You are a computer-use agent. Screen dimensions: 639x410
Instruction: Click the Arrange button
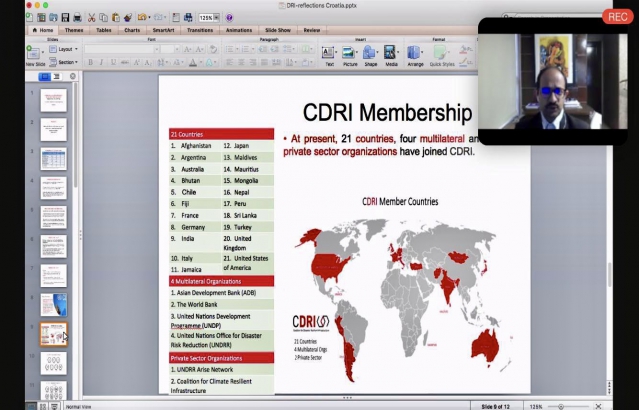pos(415,52)
